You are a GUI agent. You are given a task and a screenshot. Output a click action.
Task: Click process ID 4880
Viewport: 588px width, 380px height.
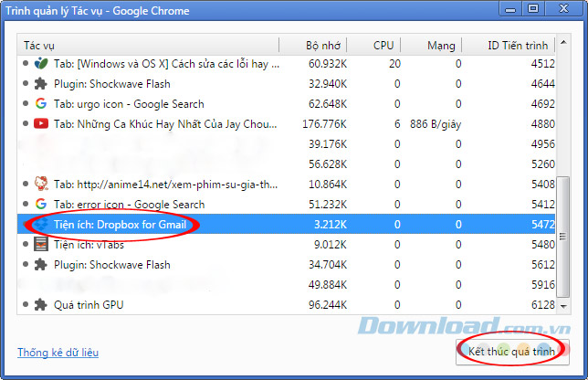tap(543, 124)
